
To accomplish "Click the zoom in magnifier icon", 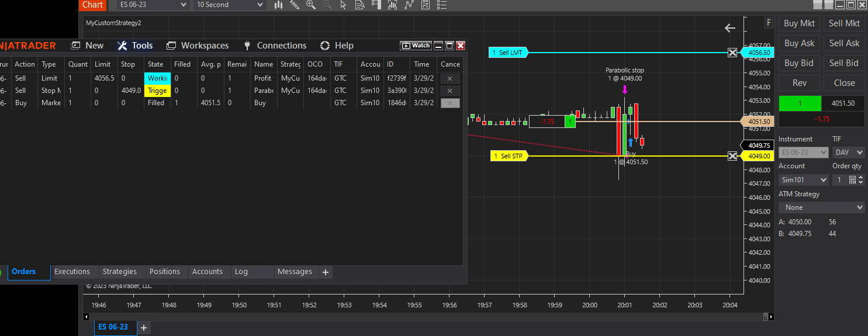I will 311,5.
